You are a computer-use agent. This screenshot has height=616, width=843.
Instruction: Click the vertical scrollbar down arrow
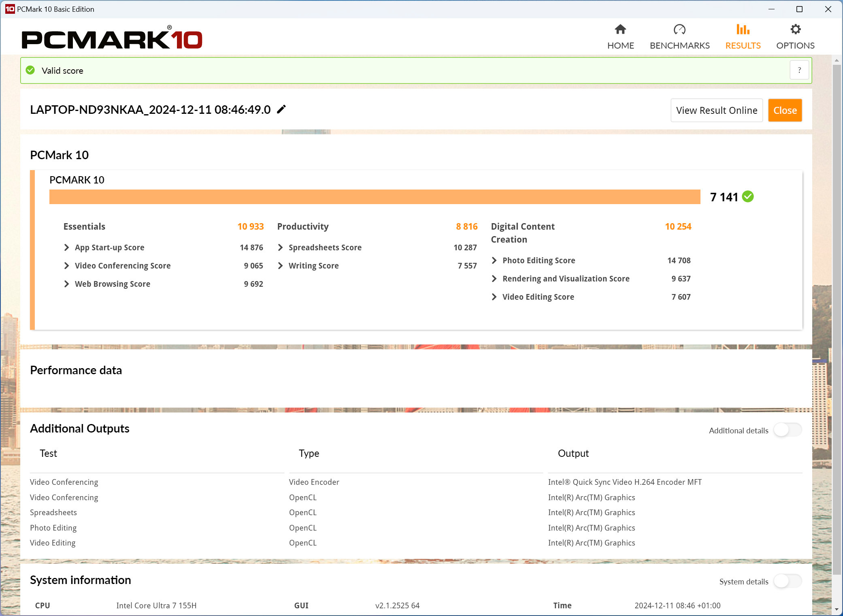tap(837, 609)
